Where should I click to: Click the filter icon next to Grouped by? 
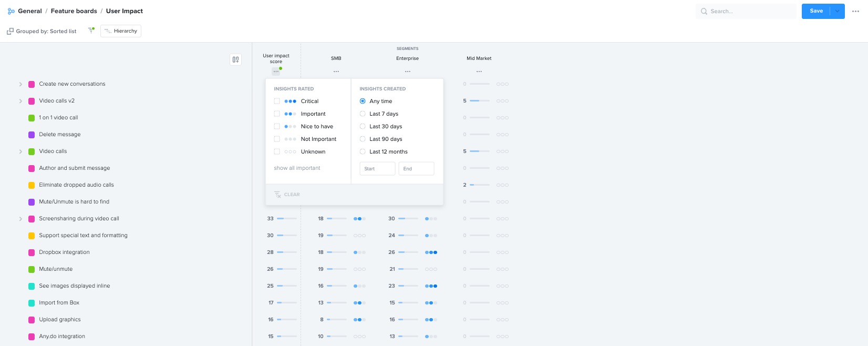tap(91, 31)
